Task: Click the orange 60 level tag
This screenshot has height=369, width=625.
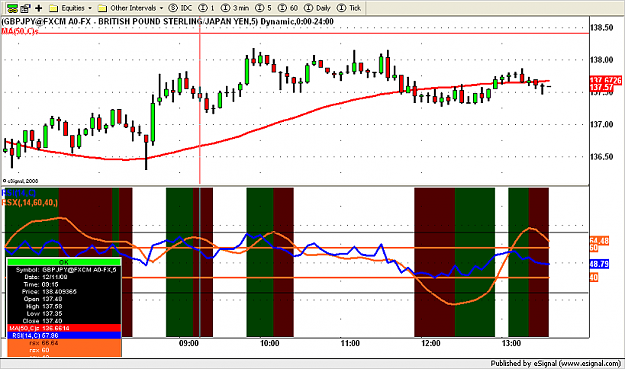Action: coord(594,248)
